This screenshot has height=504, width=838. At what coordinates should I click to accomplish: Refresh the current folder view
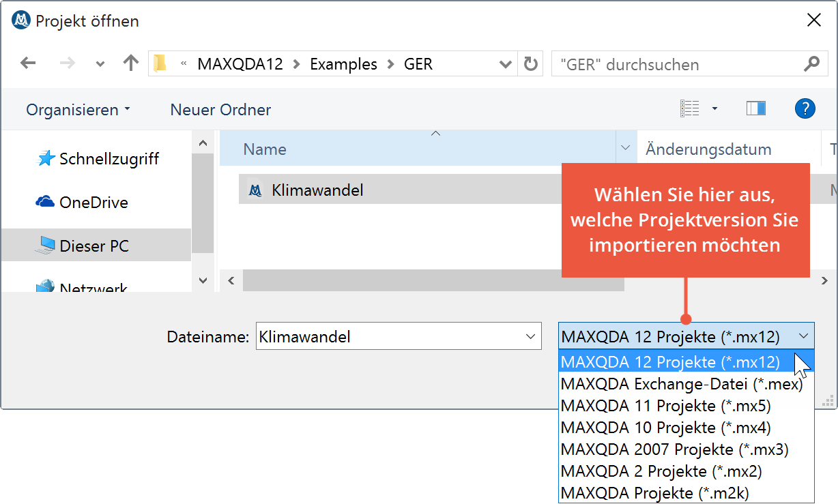coord(530,65)
